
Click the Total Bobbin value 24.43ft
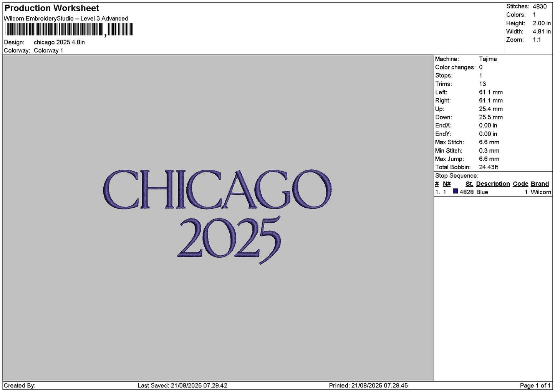coord(489,167)
